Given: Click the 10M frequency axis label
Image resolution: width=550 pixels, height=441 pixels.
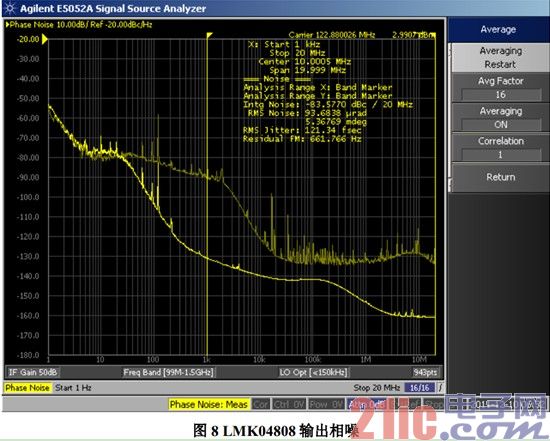Looking at the screenshot, I should [x=419, y=360].
